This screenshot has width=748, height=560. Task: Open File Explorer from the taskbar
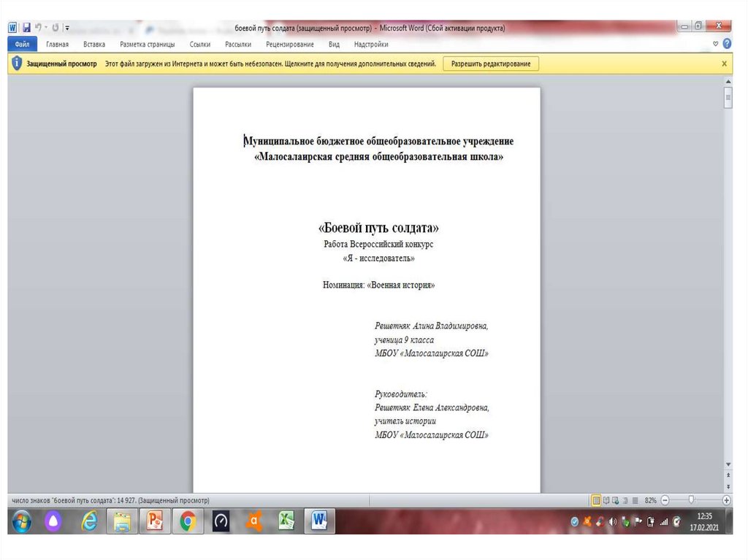(x=122, y=521)
